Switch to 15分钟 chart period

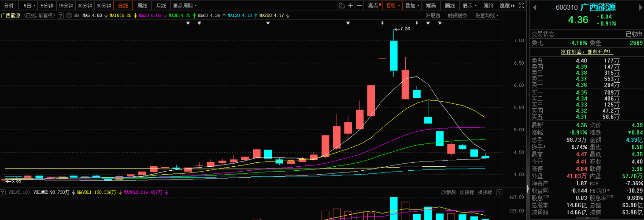coord(66,6)
